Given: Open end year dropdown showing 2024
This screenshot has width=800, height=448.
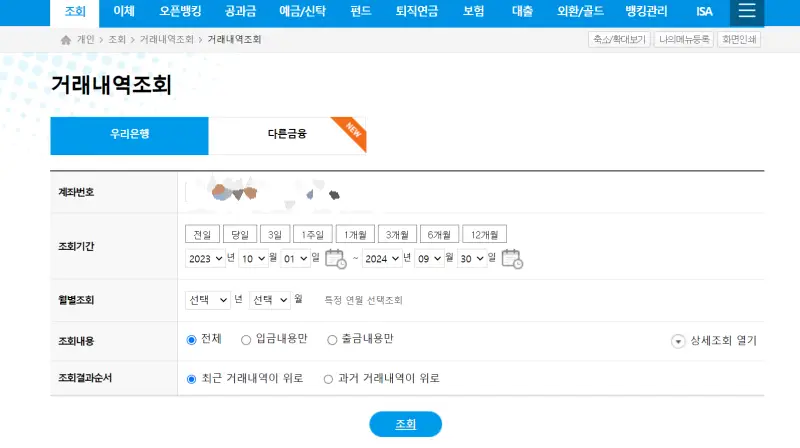Looking at the screenshot, I should pyautogui.click(x=382, y=259).
